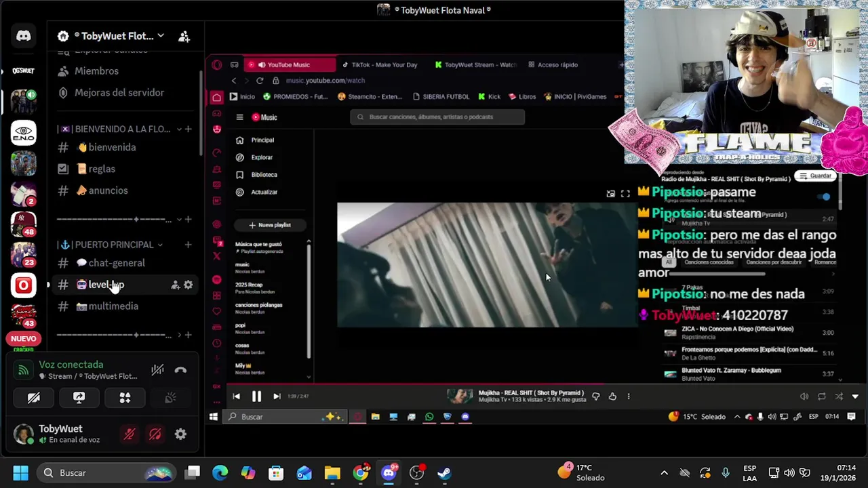Skip to the next track
This screenshot has height=488, width=868.
[277, 396]
